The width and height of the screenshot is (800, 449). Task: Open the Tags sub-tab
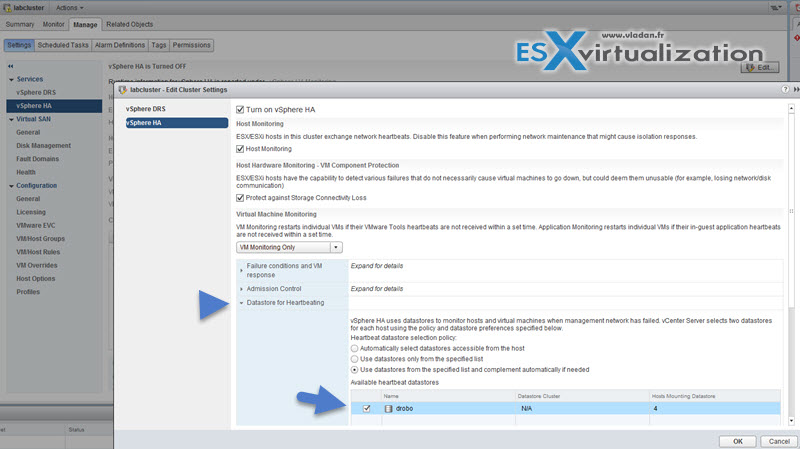pos(159,45)
